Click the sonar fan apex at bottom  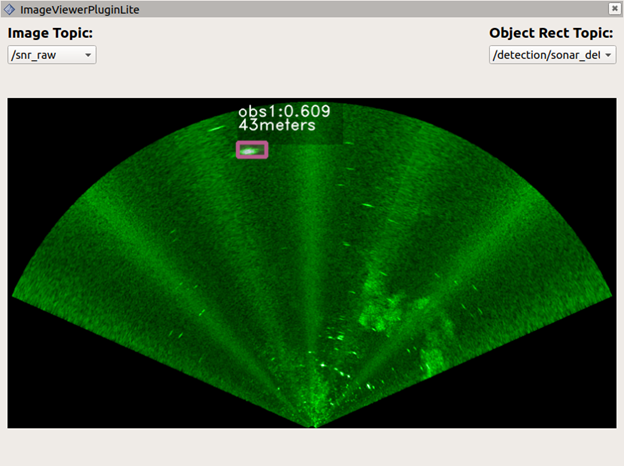click(x=315, y=424)
